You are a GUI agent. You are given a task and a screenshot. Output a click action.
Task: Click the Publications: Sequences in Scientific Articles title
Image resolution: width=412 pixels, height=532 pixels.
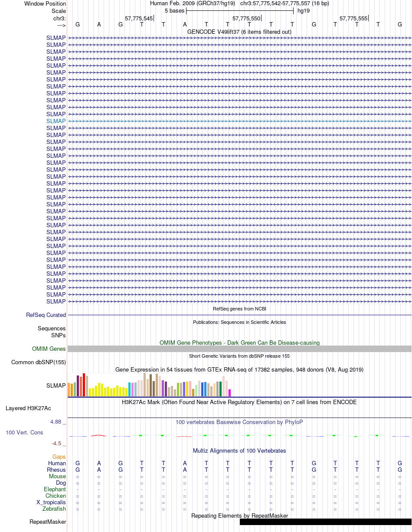pyautogui.click(x=239, y=322)
